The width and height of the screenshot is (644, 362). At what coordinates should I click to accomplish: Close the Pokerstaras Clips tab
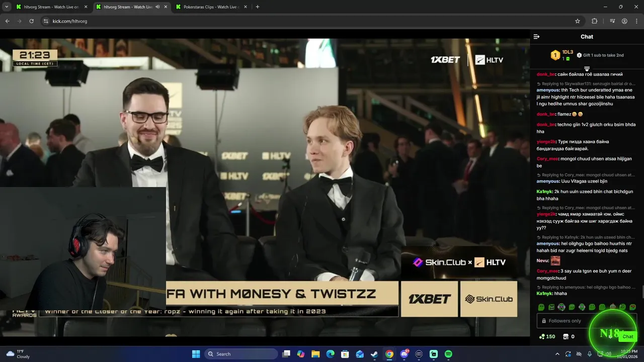246,7
